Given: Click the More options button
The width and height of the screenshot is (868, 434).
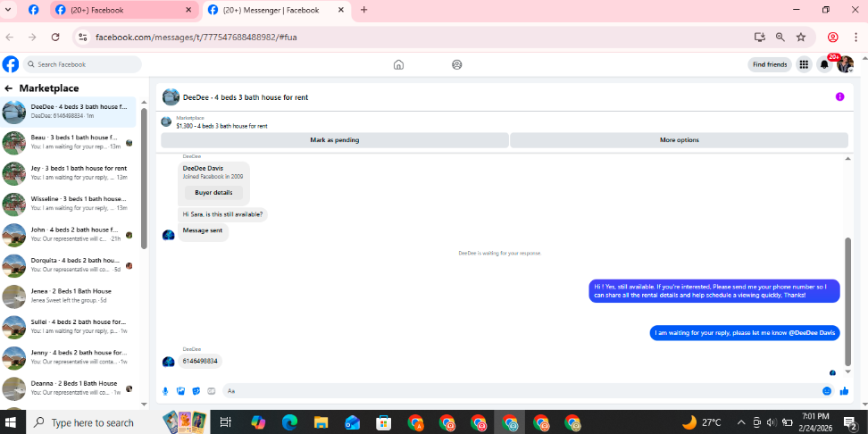Looking at the screenshot, I should 680,140.
